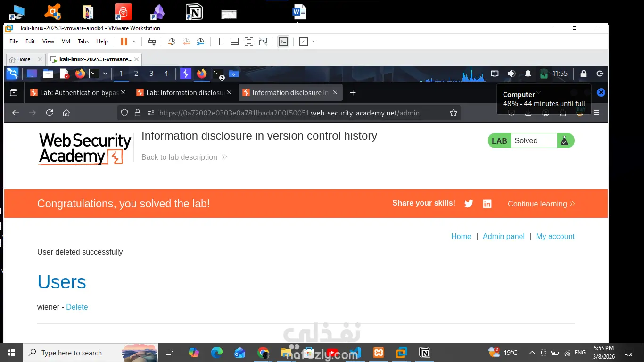Viewport: 644px width, 362px height.
Task: Delete the wiener user
Action: point(77,307)
